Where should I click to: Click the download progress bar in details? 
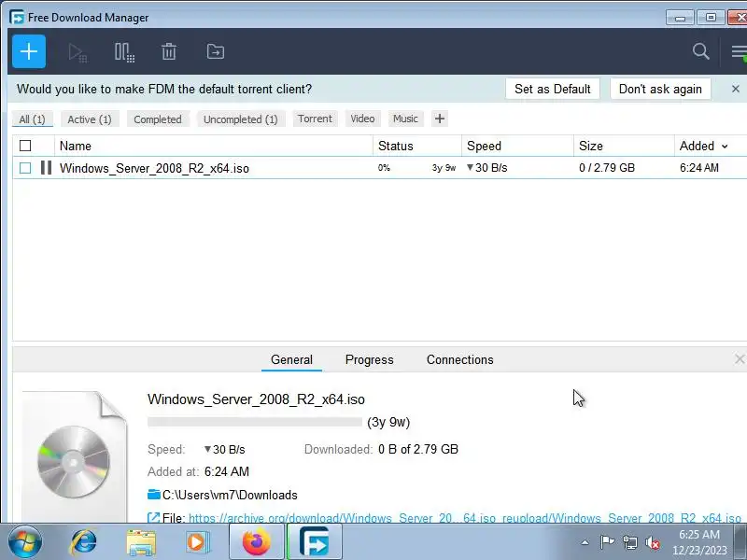(255, 422)
